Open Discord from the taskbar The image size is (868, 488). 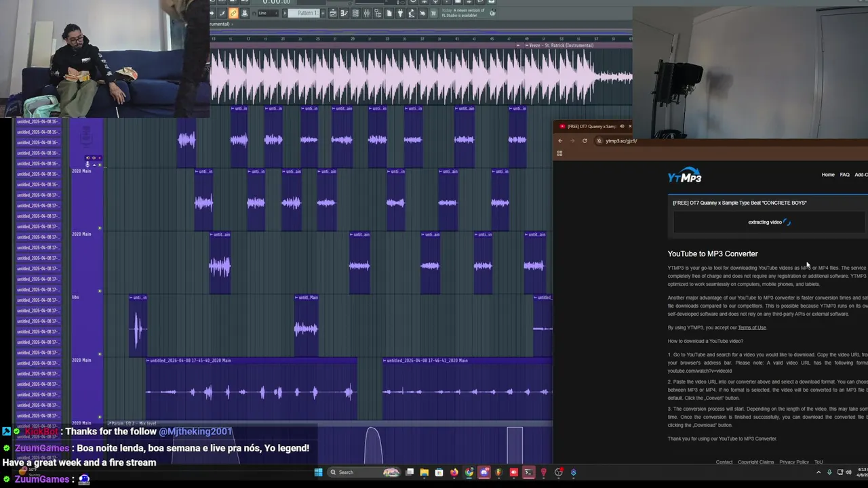coord(484,472)
